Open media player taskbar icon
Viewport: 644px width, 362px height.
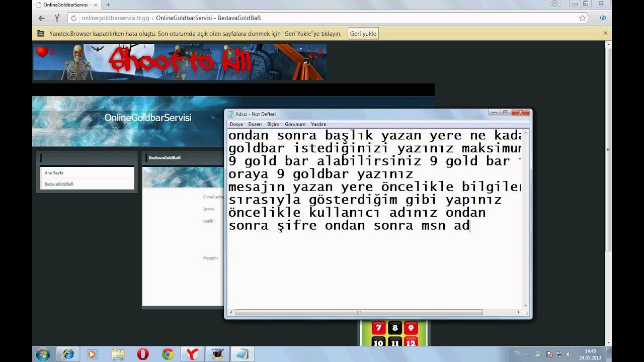92,354
